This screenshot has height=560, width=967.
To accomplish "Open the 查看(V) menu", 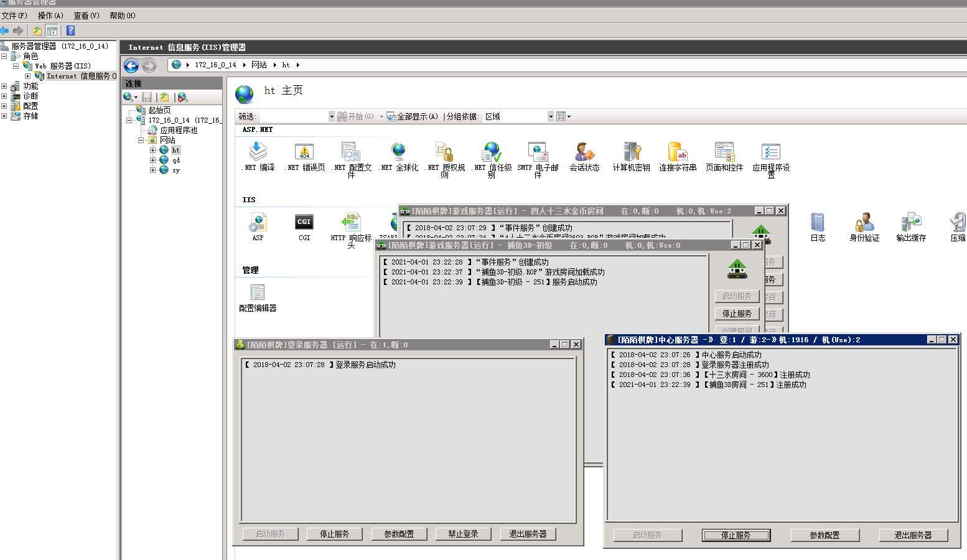I will click(86, 16).
